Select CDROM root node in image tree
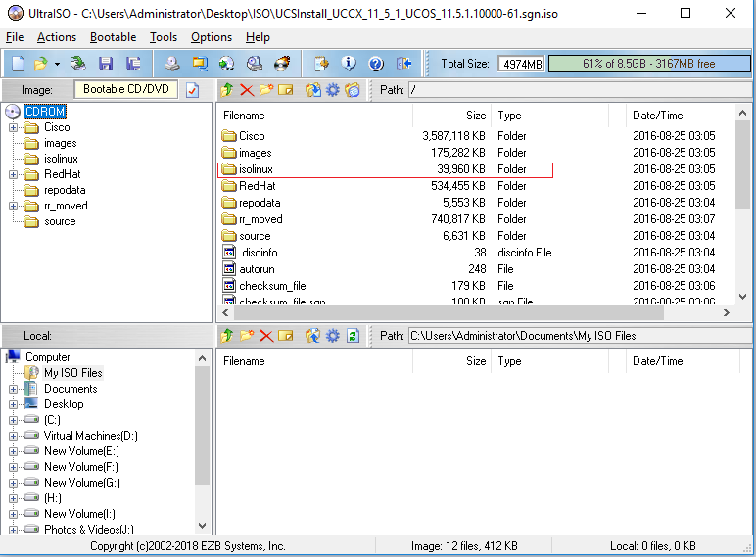Screen dimensions: 756x558 [x=45, y=112]
